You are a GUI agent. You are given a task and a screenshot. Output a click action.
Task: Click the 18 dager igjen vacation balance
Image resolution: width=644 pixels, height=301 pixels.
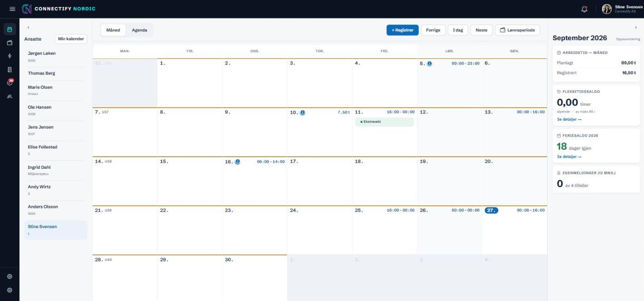[574, 147]
